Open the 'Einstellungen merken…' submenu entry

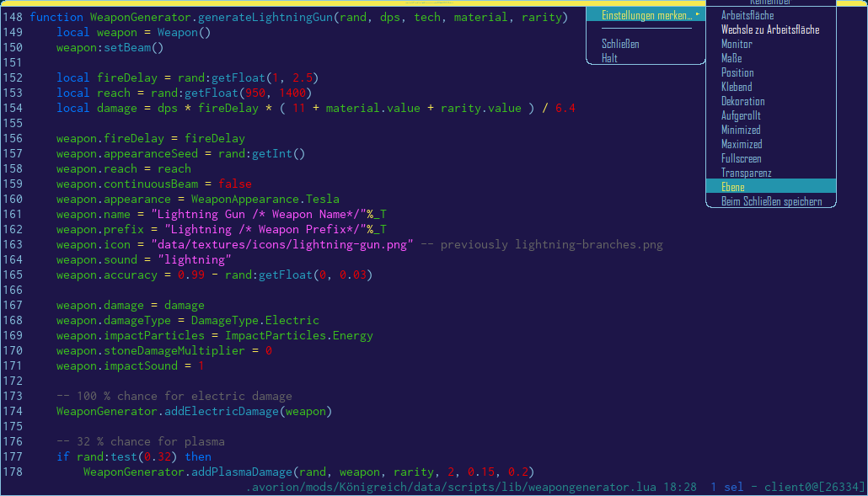646,15
